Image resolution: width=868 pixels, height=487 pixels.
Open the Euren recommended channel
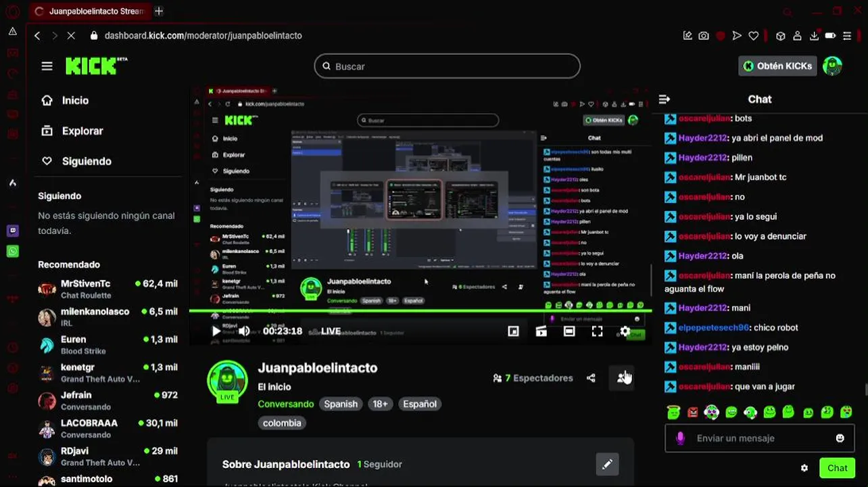click(108, 345)
